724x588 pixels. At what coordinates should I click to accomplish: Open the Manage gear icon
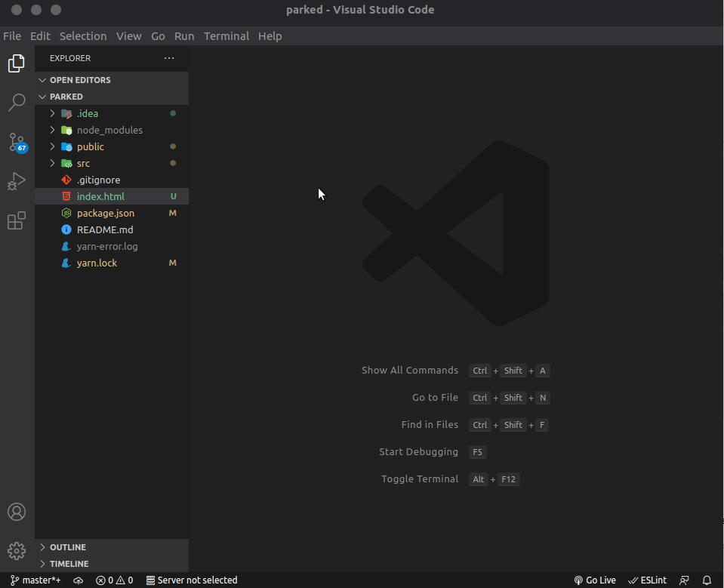tap(17, 550)
